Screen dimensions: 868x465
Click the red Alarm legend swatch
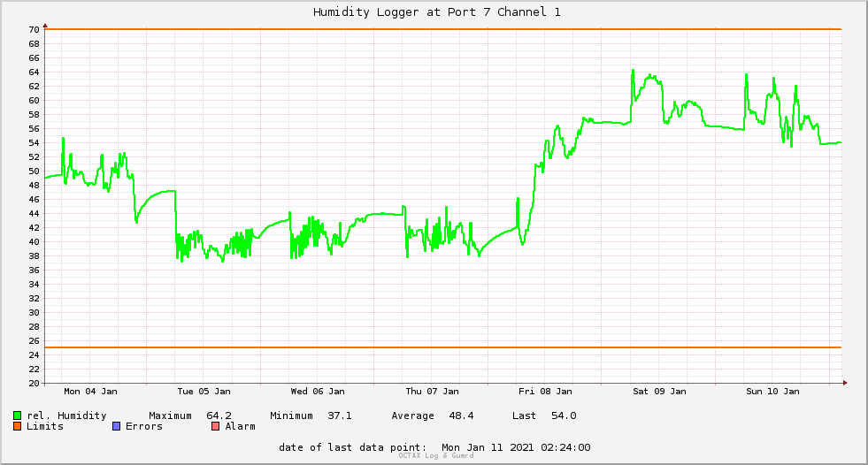tap(216, 426)
